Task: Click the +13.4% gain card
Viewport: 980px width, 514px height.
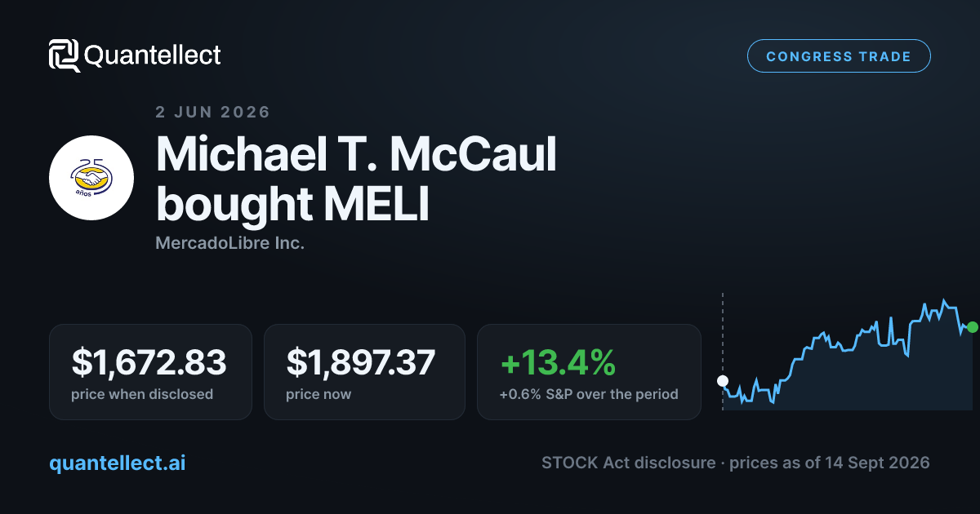Action: (589, 372)
